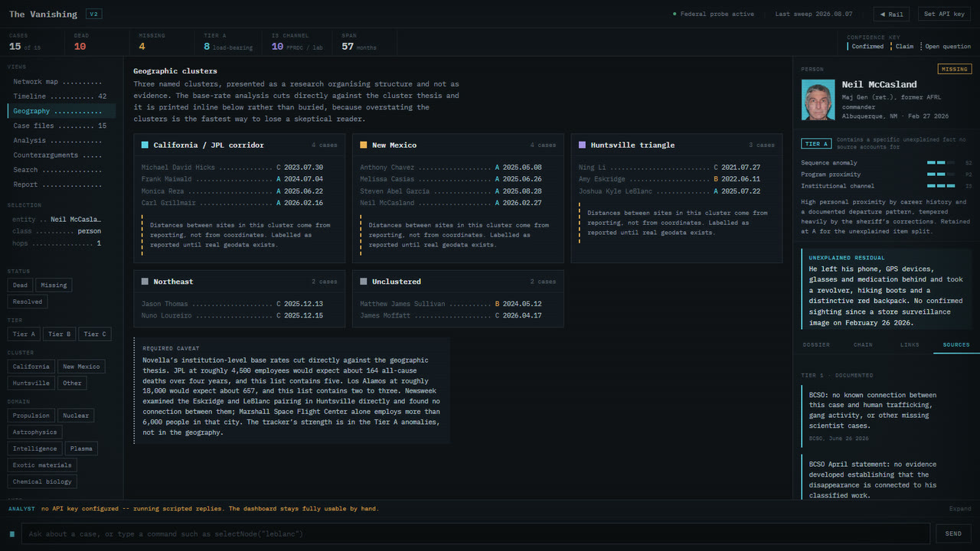Click the gray Unclustered cluster square
The height and width of the screenshot is (551, 980).
tap(364, 282)
